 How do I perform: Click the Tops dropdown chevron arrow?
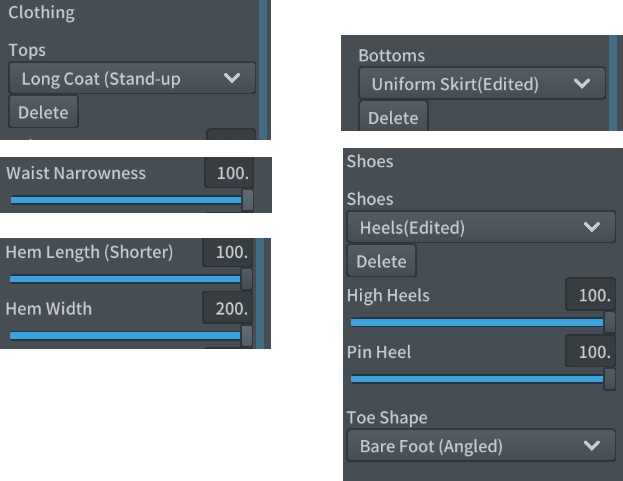[x=233, y=79]
